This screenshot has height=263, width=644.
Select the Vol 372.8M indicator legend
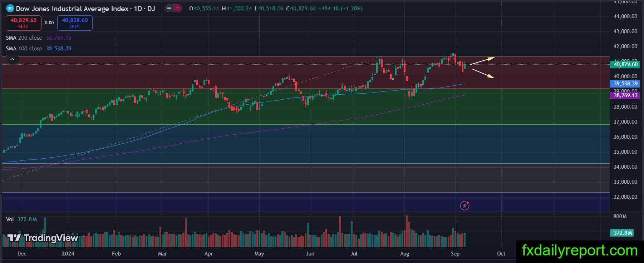(x=21, y=219)
